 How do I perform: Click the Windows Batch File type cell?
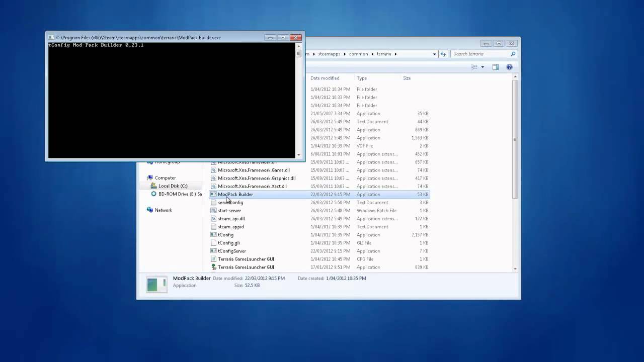pyautogui.click(x=376, y=211)
